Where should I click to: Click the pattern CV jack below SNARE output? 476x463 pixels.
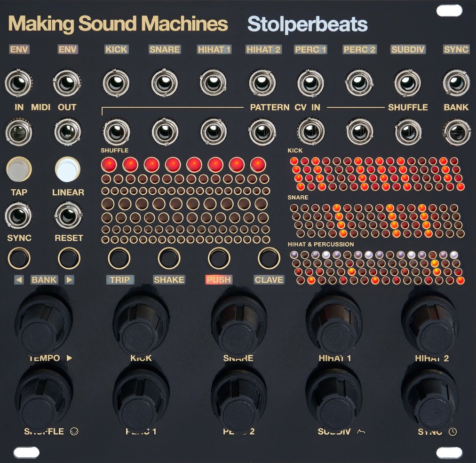tap(165, 132)
